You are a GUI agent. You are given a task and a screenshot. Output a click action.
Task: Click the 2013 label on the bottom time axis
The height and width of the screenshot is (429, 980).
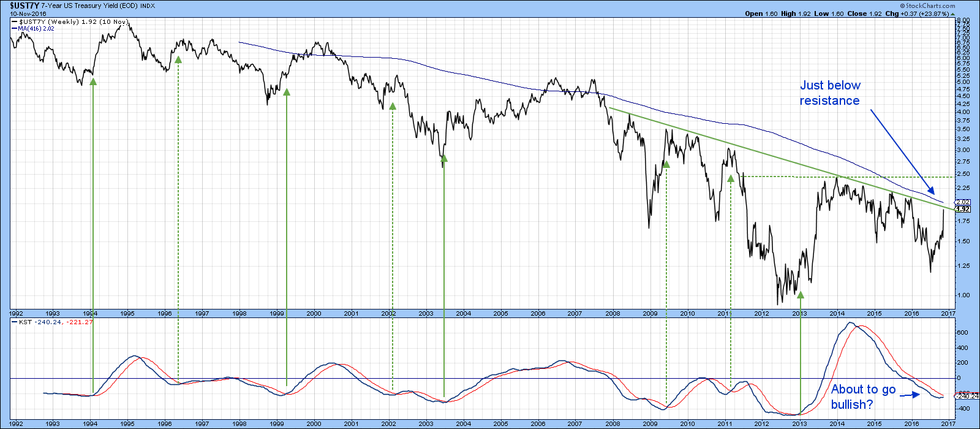click(799, 423)
